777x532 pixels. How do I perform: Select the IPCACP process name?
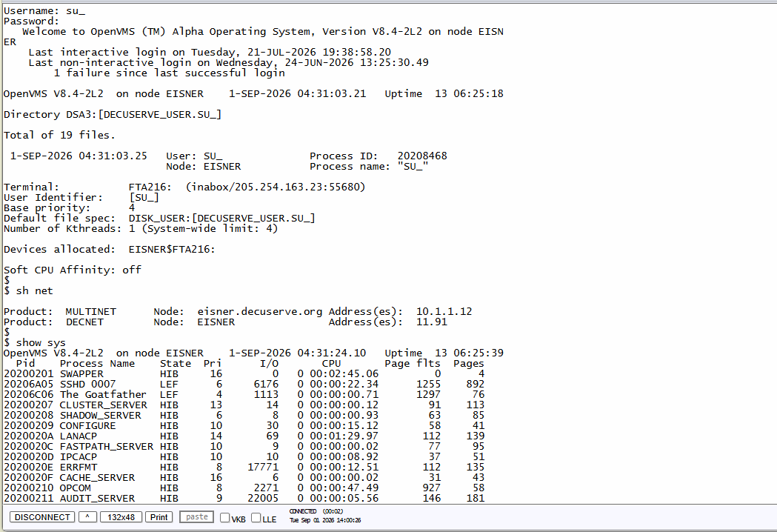79,457
